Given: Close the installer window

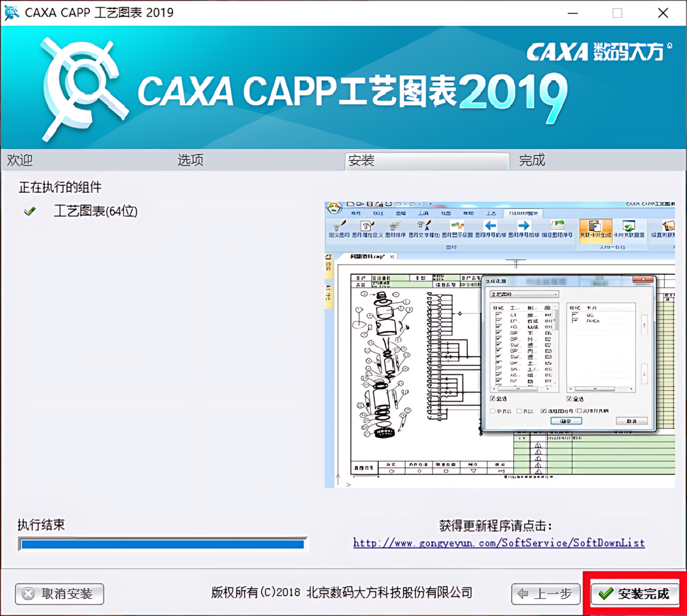Looking at the screenshot, I should (x=663, y=13).
